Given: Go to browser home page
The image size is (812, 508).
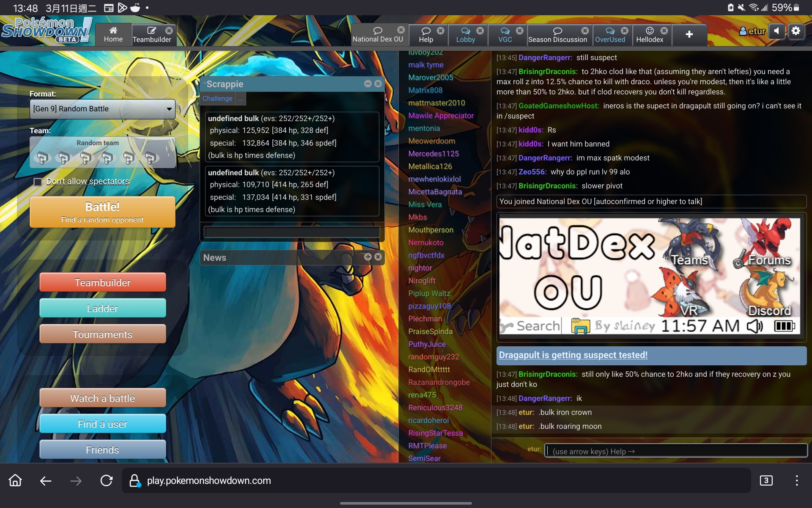Looking at the screenshot, I should [15, 480].
